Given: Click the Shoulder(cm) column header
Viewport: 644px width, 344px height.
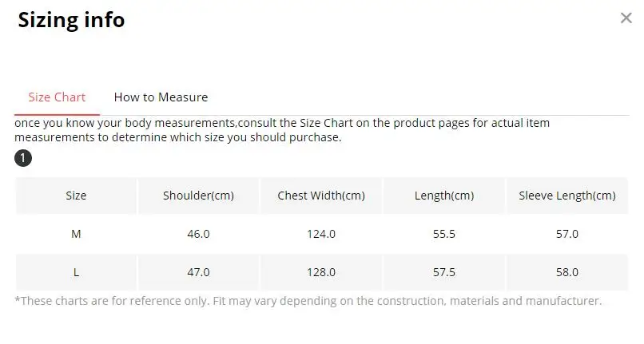Looking at the screenshot, I should tap(197, 196).
